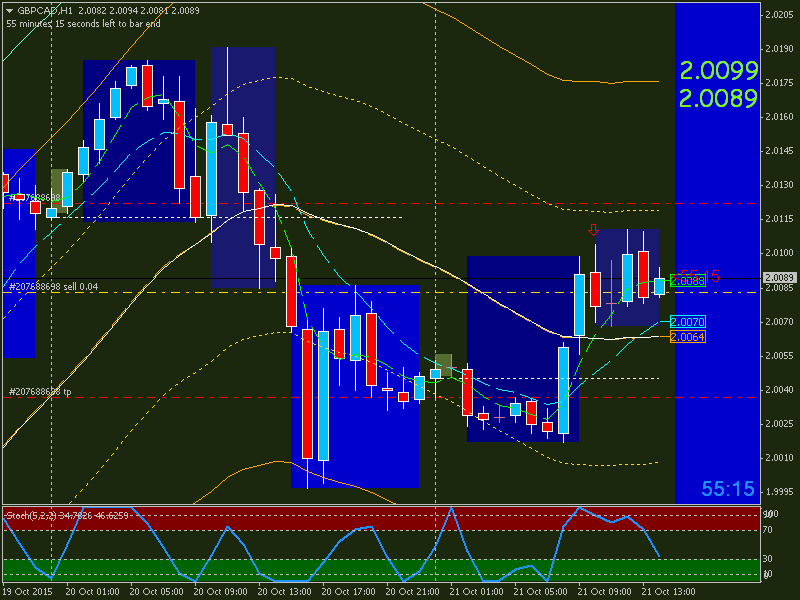Click the 2.0175 price scale label
800x600 pixels.
tap(779, 83)
